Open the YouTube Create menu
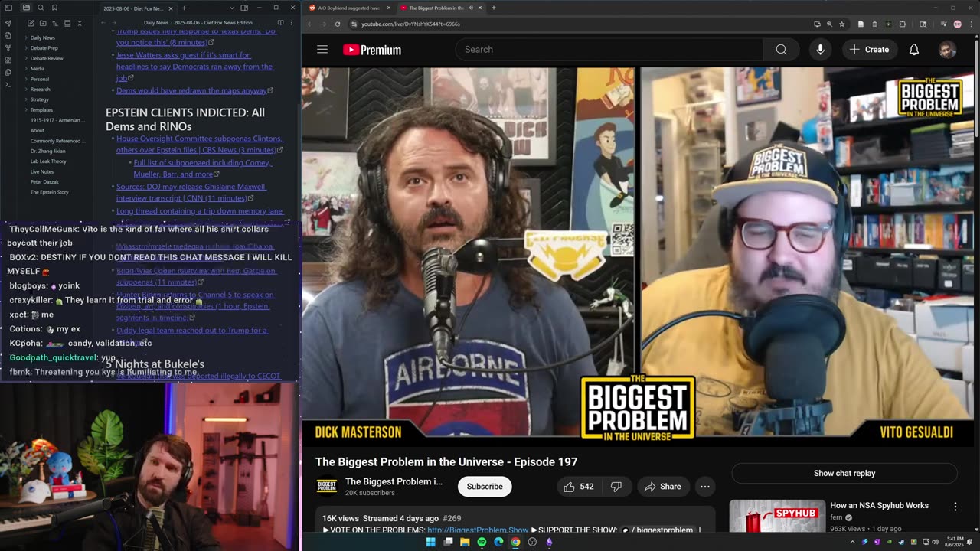 click(869, 50)
